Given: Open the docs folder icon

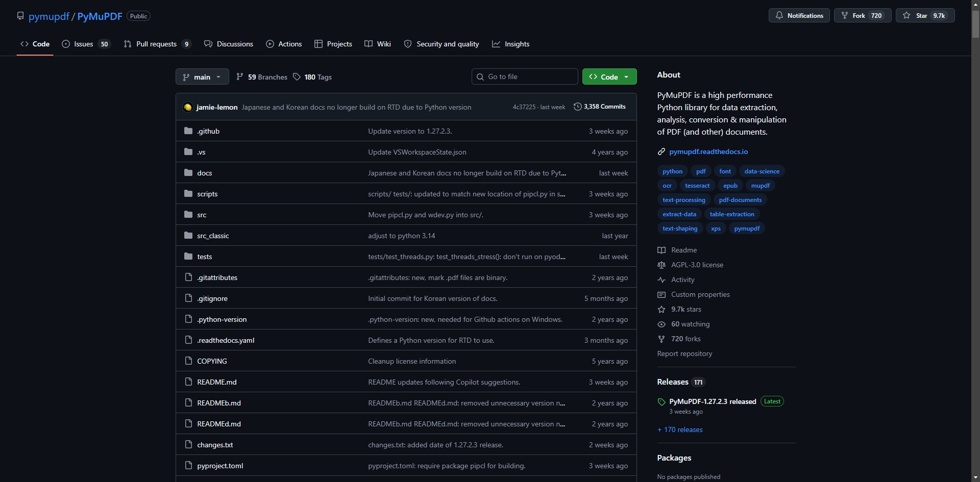Looking at the screenshot, I should pyautogui.click(x=188, y=173).
